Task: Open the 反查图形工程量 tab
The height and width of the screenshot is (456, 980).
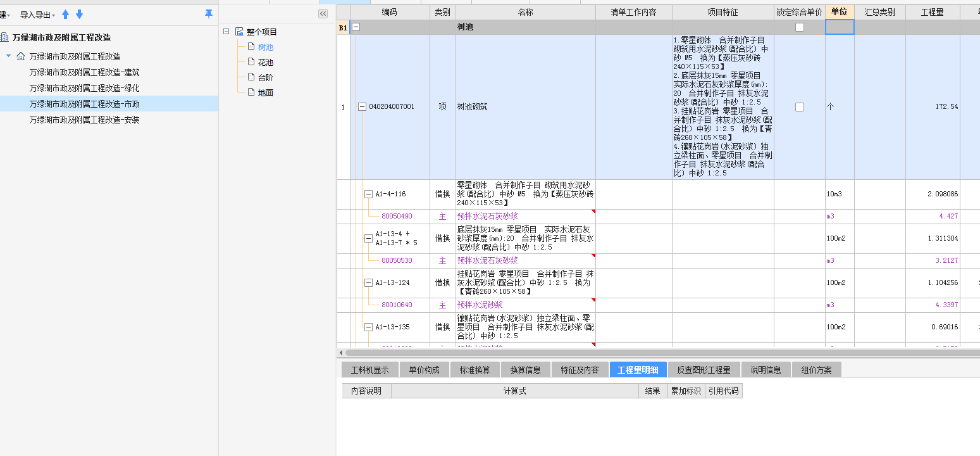Action: pos(704,370)
